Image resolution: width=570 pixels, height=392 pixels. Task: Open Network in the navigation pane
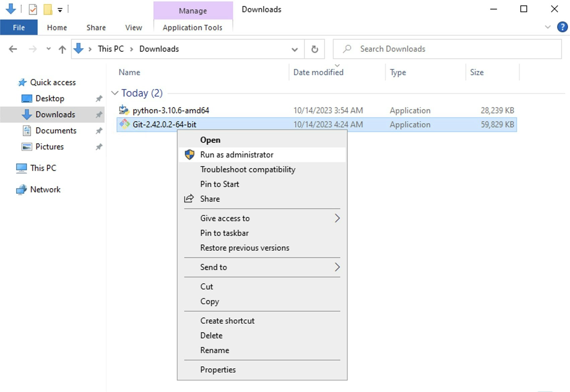point(45,190)
